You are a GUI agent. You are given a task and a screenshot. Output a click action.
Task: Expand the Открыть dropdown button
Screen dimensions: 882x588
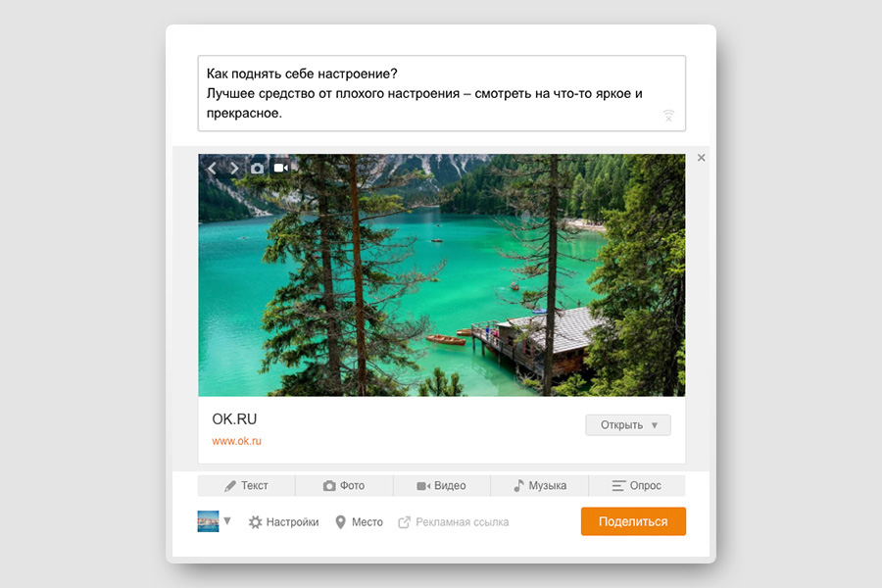[x=628, y=424]
